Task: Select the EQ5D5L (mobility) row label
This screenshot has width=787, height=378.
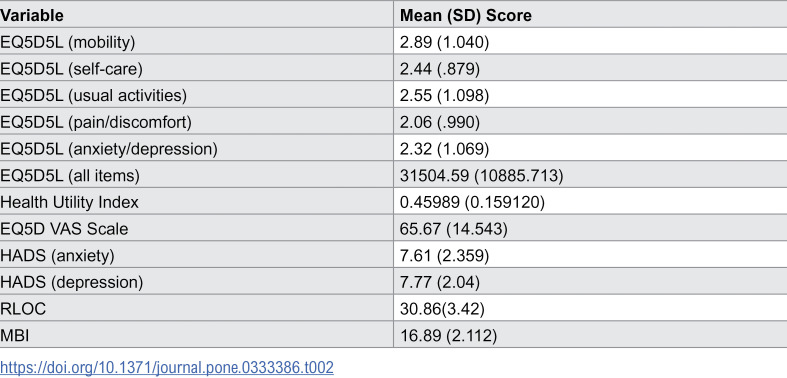Action: [x=68, y=43]
